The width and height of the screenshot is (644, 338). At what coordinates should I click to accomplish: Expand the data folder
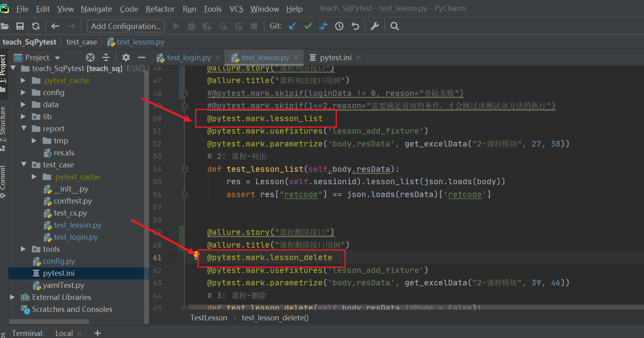point(23,104)
